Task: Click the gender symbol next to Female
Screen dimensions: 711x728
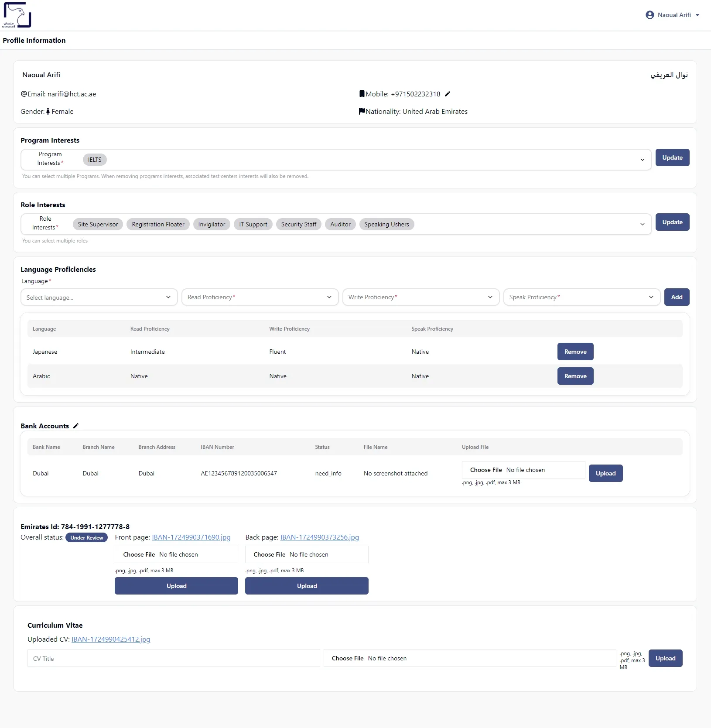Action: coord(48,111)
